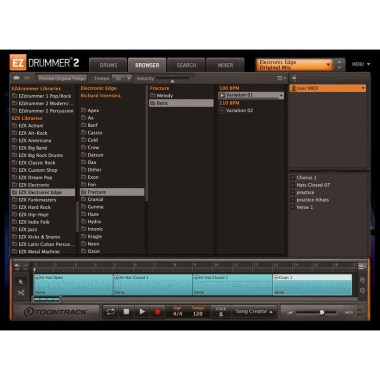This screenshot has width=380, height=380.
Task: Open the Mixer tab
Action: tap(225, 65)
